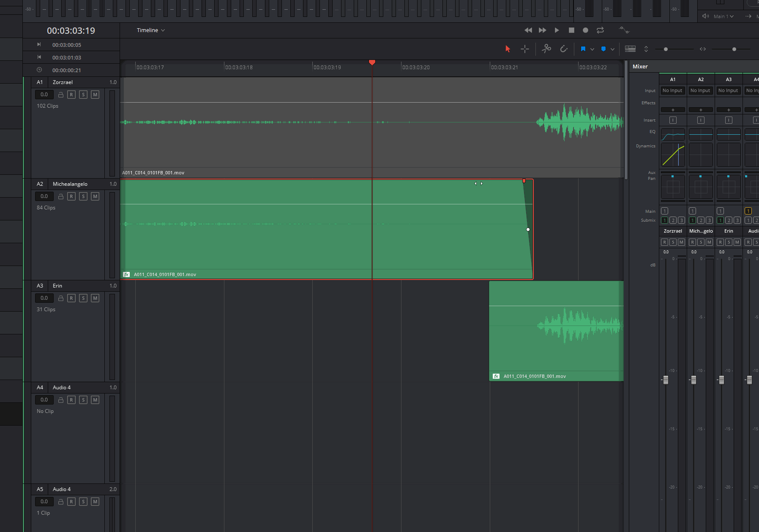Start timeline playback with Play

click(557, 30)
